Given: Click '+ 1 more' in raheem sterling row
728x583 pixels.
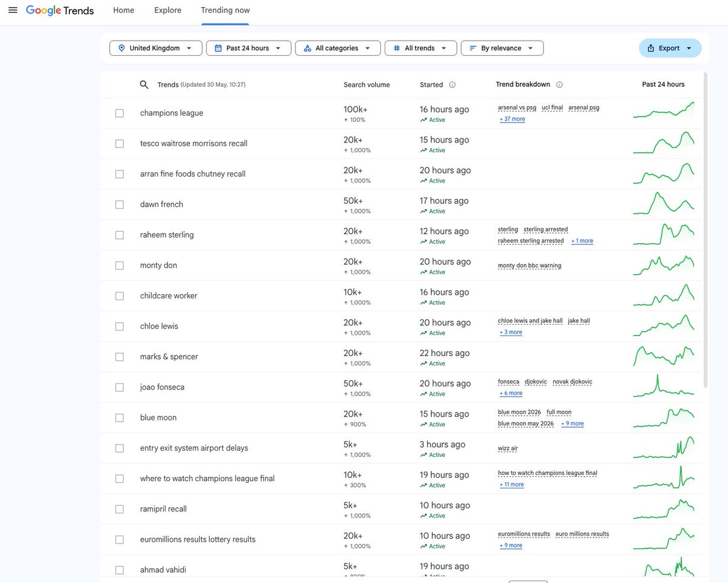Looking at the screenshot, I should [x=582, y=241].
